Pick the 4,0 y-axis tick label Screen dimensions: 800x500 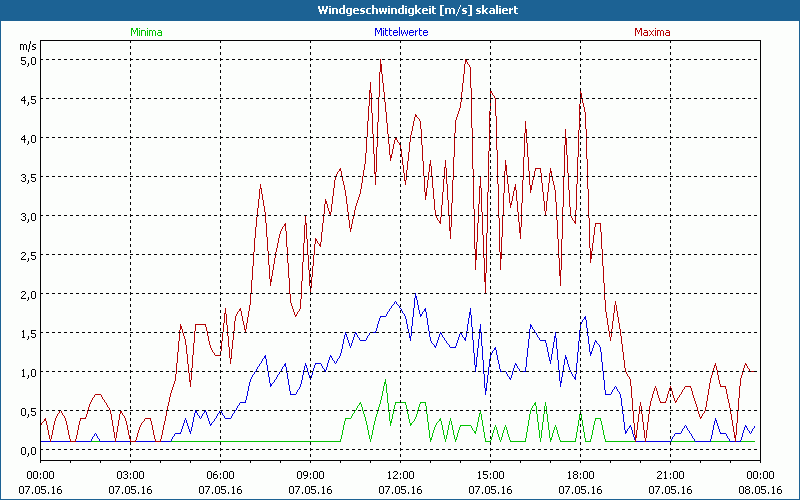pos(29,138)
